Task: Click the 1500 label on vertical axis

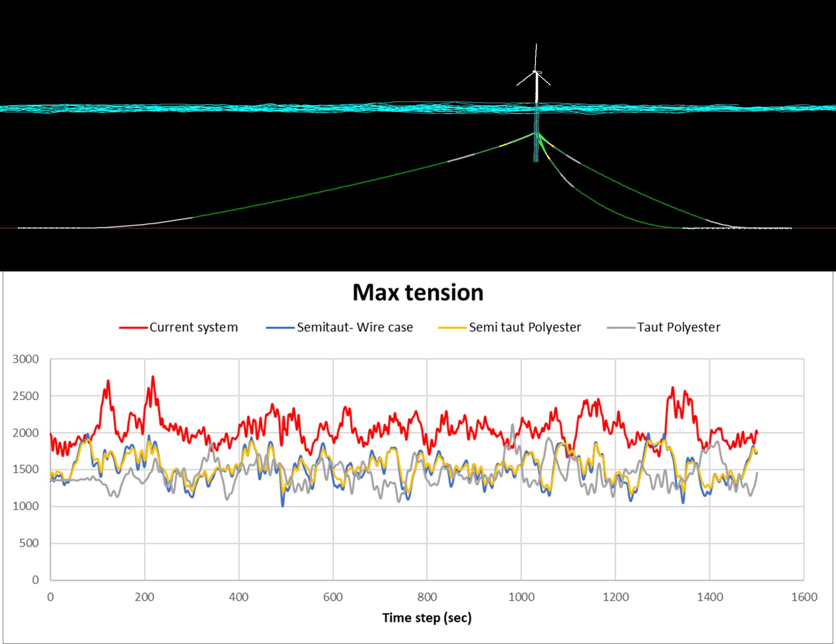Action: [x=26, y=469]
